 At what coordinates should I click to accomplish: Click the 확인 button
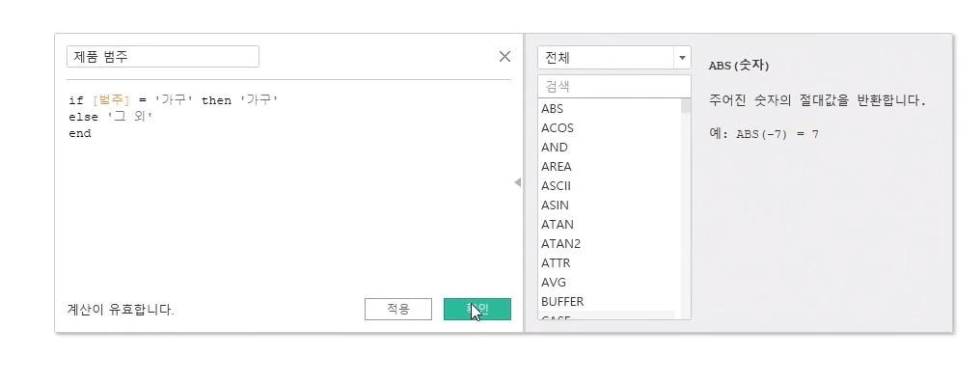pos(476,310)
